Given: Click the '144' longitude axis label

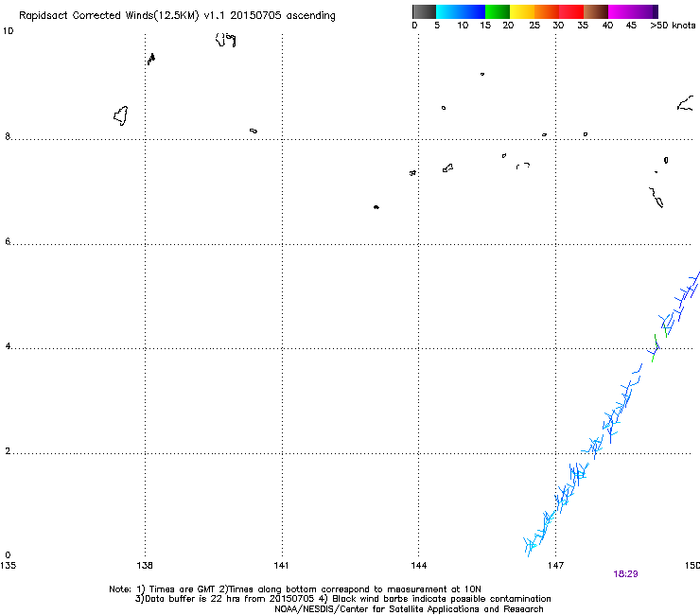Looking at the screenshot, I should click(419, 566).
